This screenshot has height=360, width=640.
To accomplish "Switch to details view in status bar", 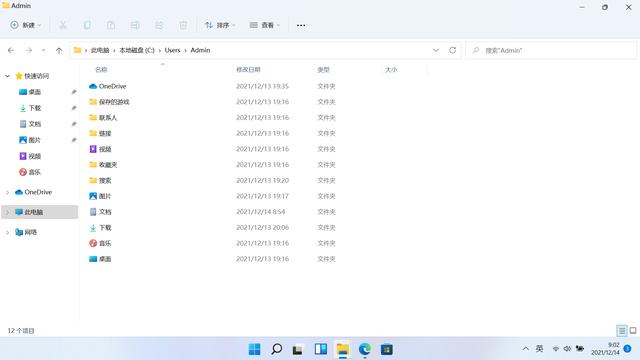I will click(622, 331).
